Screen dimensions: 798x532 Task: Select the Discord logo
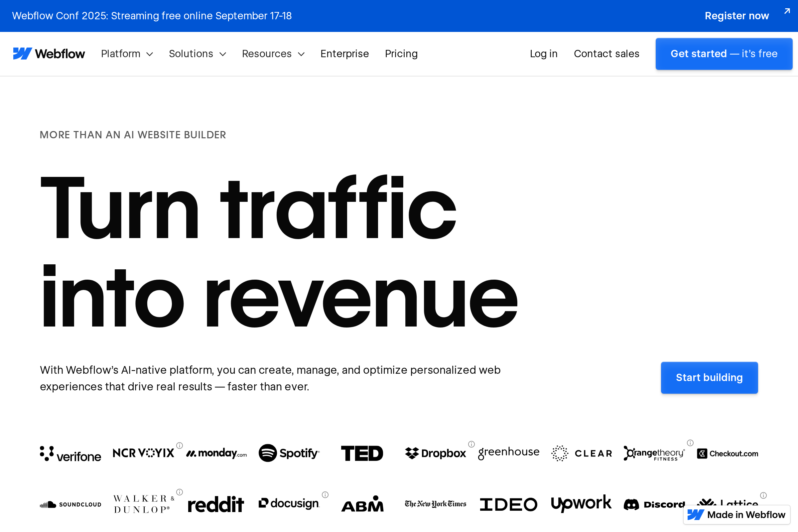pos(655,504)
